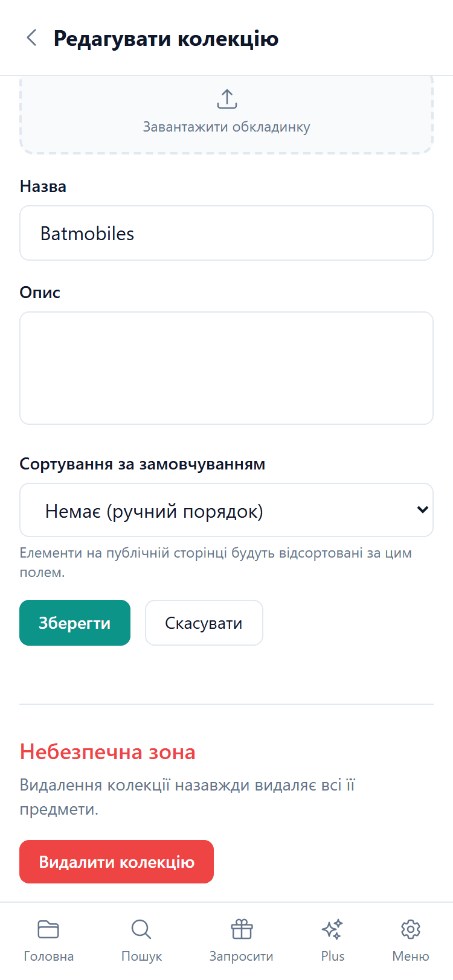Open Меню from the bottom bar
Image resolution: width=453 pixels, height=980 pixels.
coord(410,939)
